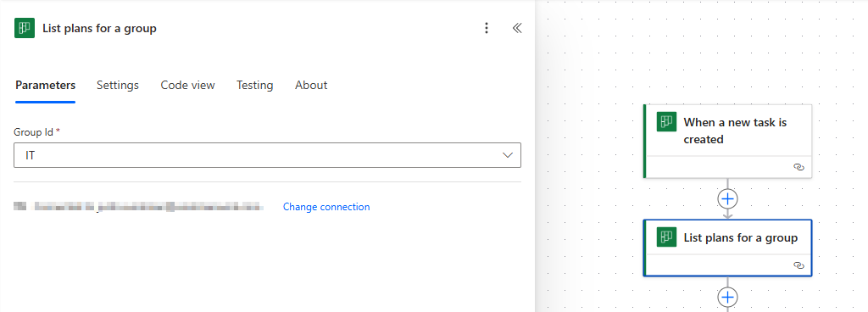Click connection link icon on trigger card
This screenshot has height=312, width=868.
798,167
